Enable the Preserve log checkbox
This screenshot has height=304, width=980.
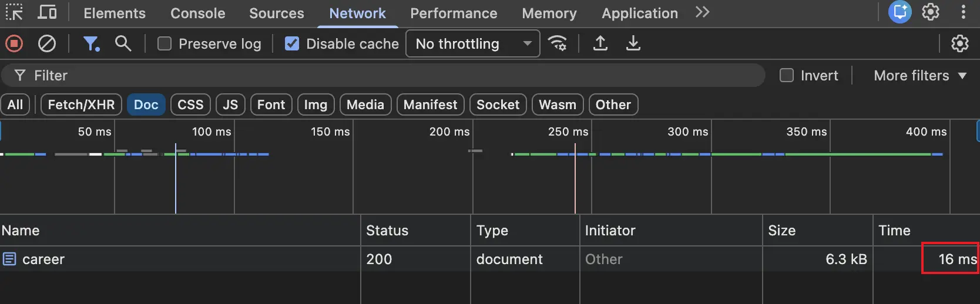[165, 44]
